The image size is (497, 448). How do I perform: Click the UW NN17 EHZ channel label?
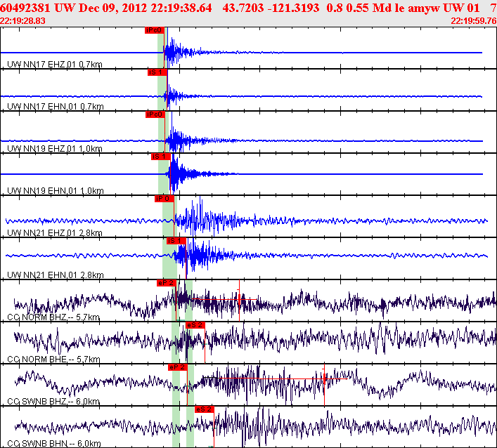tap(55, 65)
